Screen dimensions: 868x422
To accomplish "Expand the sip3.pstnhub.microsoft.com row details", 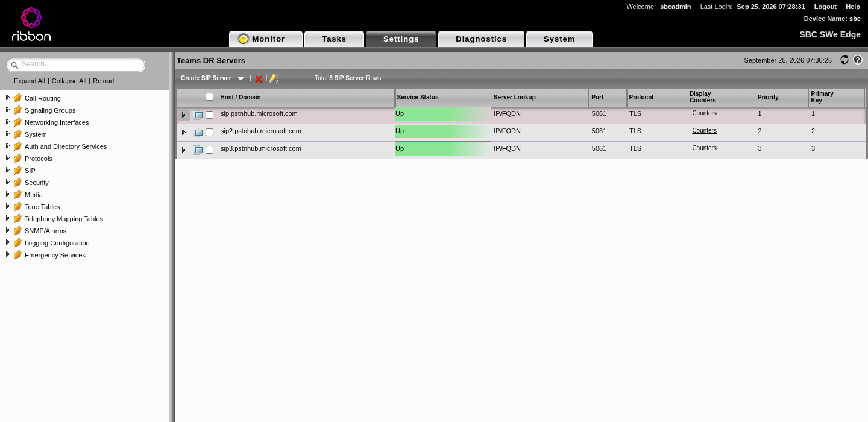I will pos(184,150).
